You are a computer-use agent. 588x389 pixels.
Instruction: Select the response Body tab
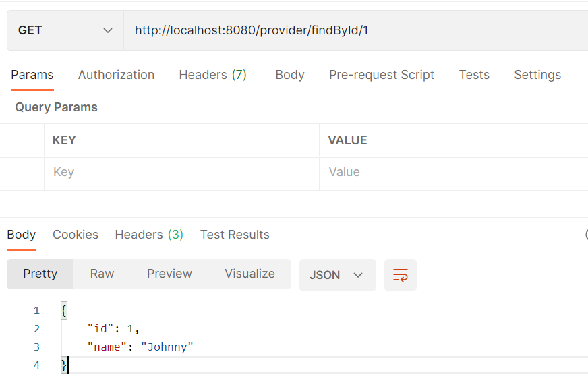coord(22,235)
